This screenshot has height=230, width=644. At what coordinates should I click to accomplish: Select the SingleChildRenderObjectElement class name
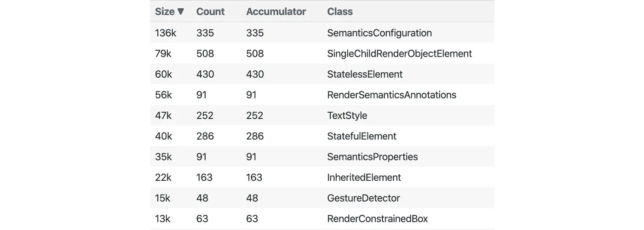click(x=399, y=54)
